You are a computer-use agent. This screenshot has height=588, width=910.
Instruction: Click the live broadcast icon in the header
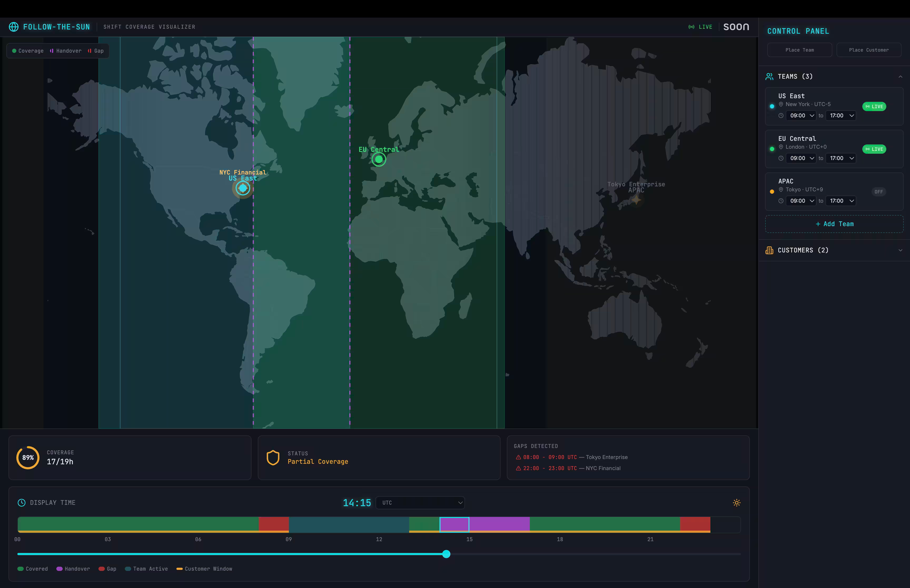[x=691, y=27]
